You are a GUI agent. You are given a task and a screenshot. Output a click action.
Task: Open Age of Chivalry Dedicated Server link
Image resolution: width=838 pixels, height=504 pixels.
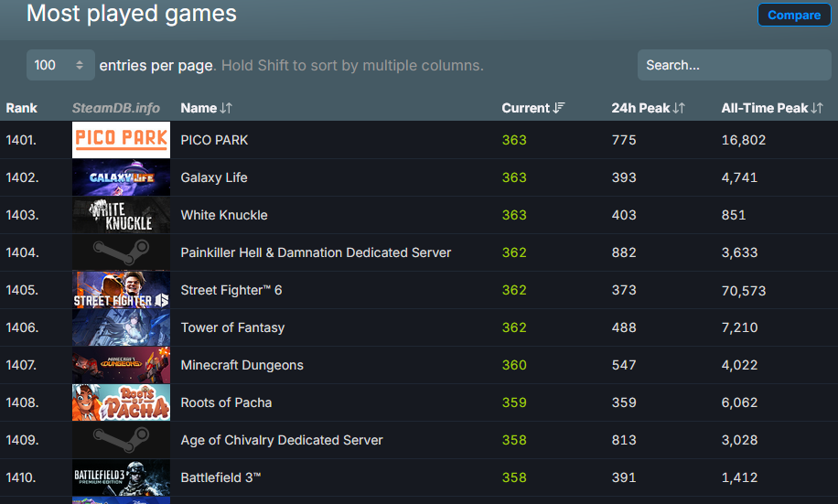click(282, 440)
